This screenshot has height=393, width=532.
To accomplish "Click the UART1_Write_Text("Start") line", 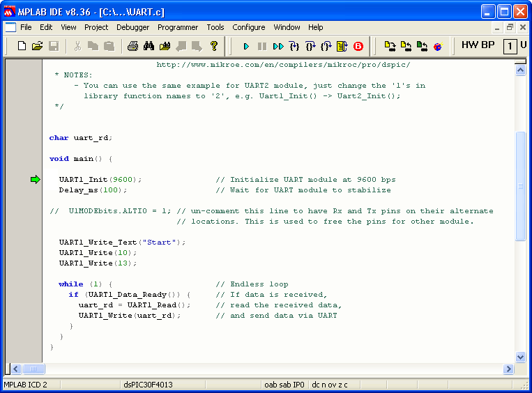I will coord(123,242).
